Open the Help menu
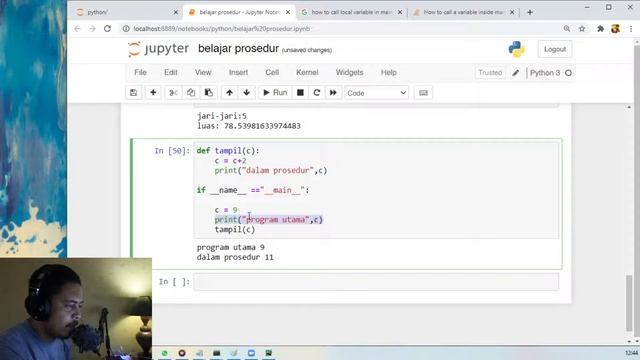Image resolution: width=640 pixels, height=360 pixels. point(389,72)
